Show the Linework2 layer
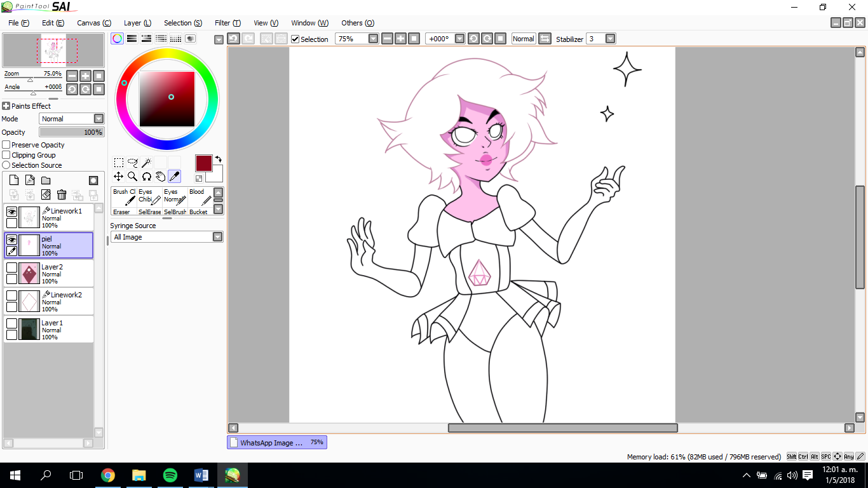This screenshot has width=868, height=488. click(x=11, y=295)
